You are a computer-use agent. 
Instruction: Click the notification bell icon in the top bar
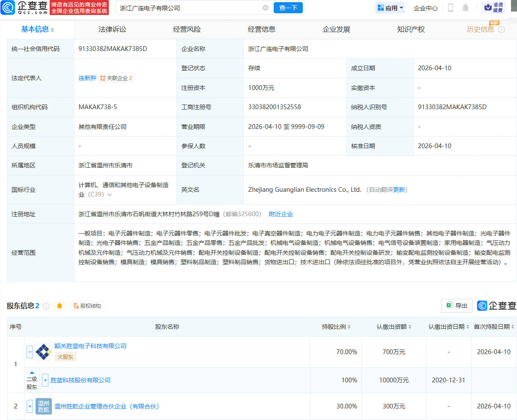pyautogui.click(x=466, y=8)
